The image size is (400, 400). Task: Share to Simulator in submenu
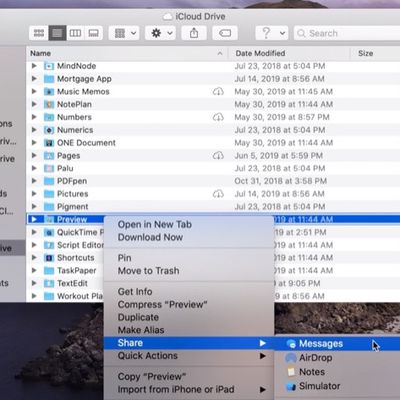(x=337, y=386)
